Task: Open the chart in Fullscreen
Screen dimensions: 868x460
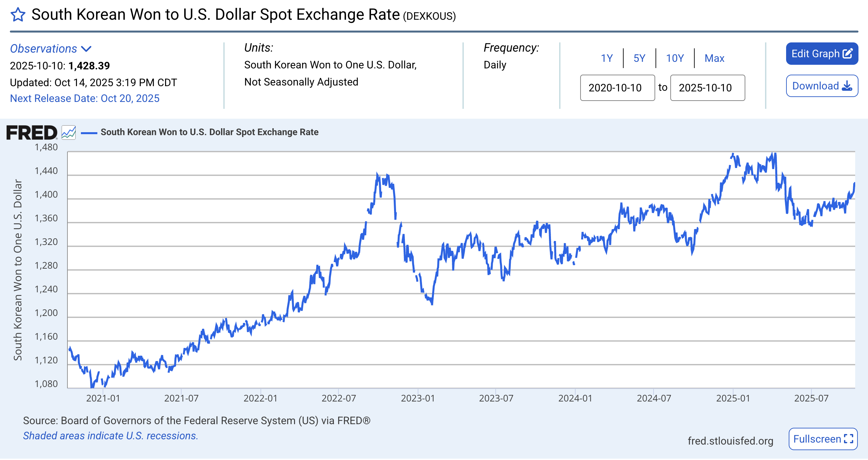Action: click(x=823, y=439)
